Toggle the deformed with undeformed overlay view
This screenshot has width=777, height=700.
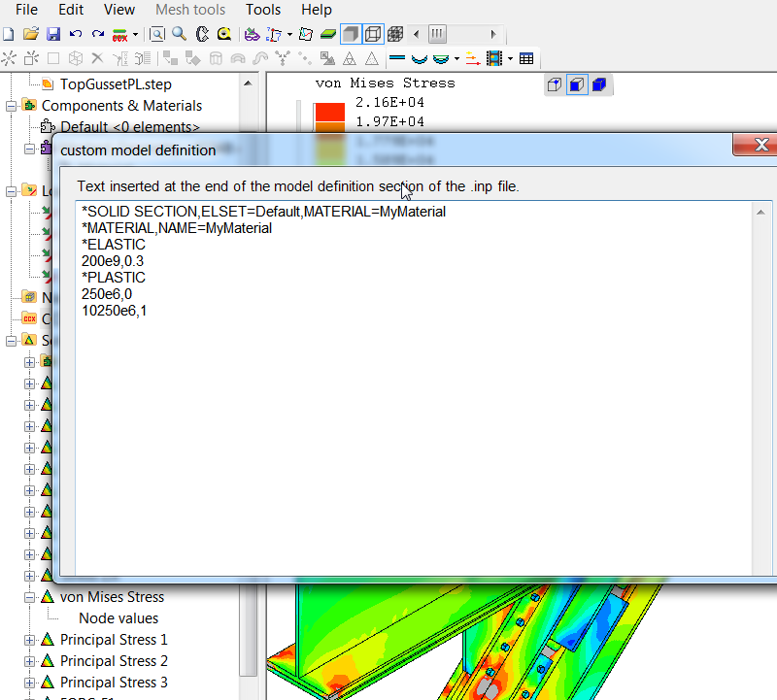[441, 58]
